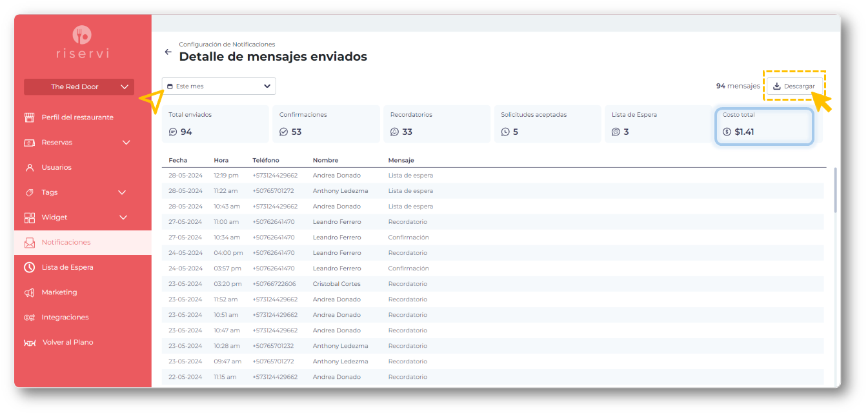Click the Usuarios person icon
The image size is (868, 415).
tap(29, 167)
